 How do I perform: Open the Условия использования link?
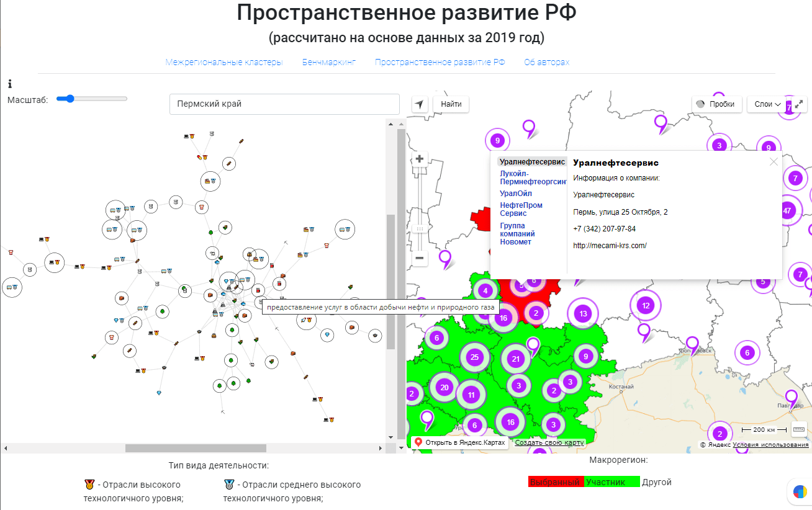coord(770,444)
